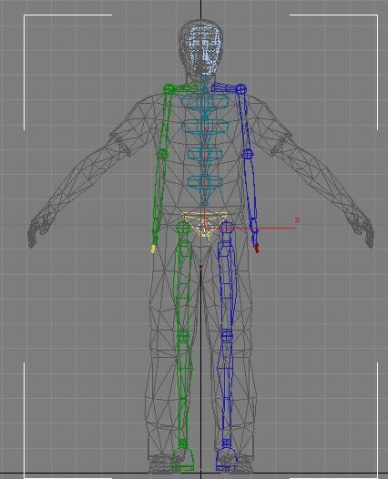Pick the green clavicle bone
The height and width of the screenshot is (479, 388).
click(x=186, y=87)
